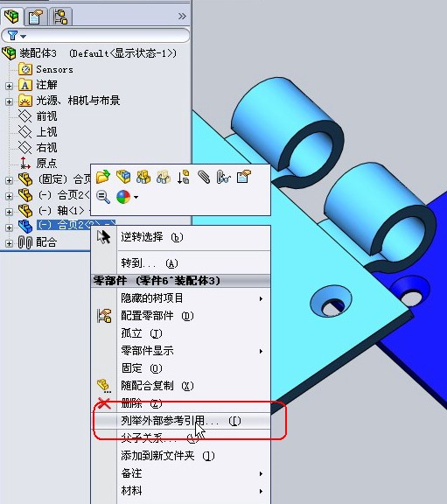The image size is (447, 504).
Task: Open the tree filter funnel dropdown
Action: [x=16, y=35]
